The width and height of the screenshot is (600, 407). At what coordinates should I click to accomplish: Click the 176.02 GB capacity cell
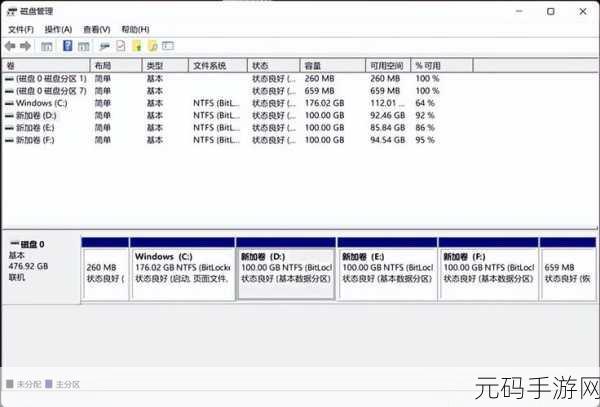tap(324, 103)
